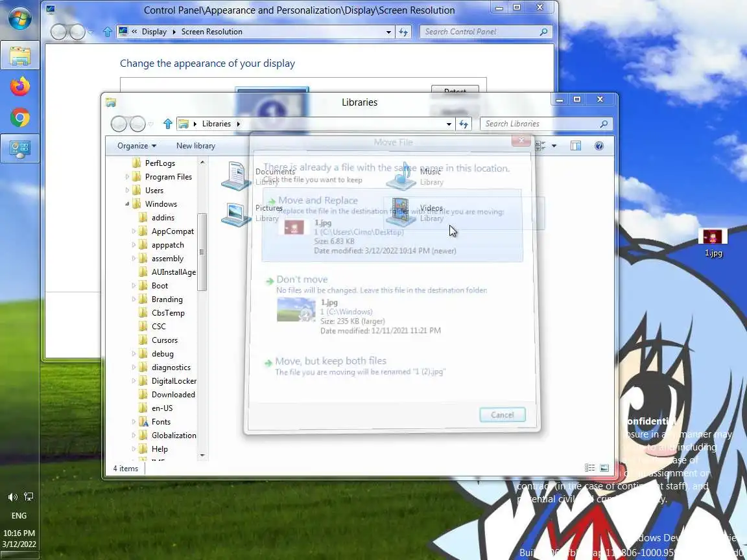Screen dimensions: 747x560
Task: Select the Branding folder
Action: [167, 299]
